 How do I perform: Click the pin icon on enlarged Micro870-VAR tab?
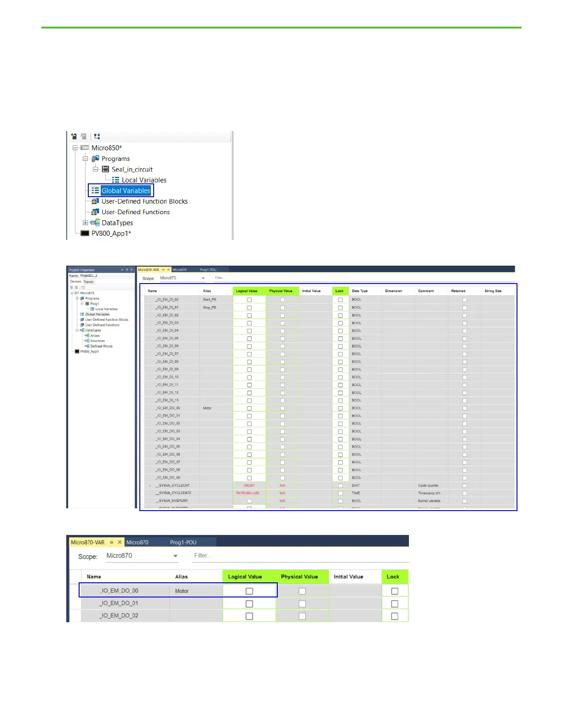[111, 542]
